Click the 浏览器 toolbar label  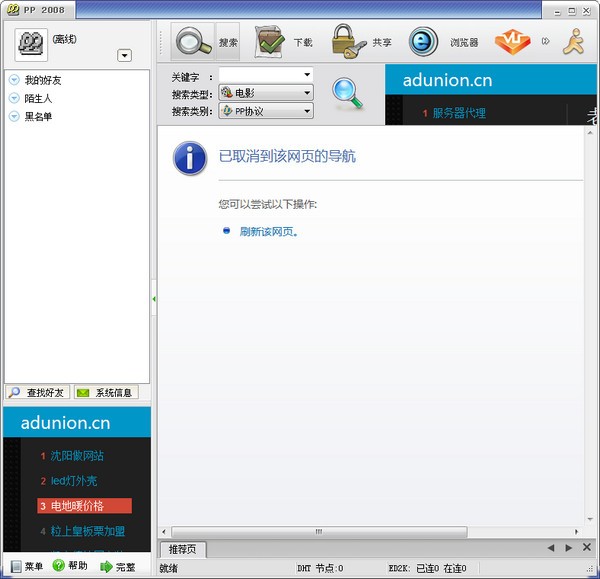click(464, 42)
